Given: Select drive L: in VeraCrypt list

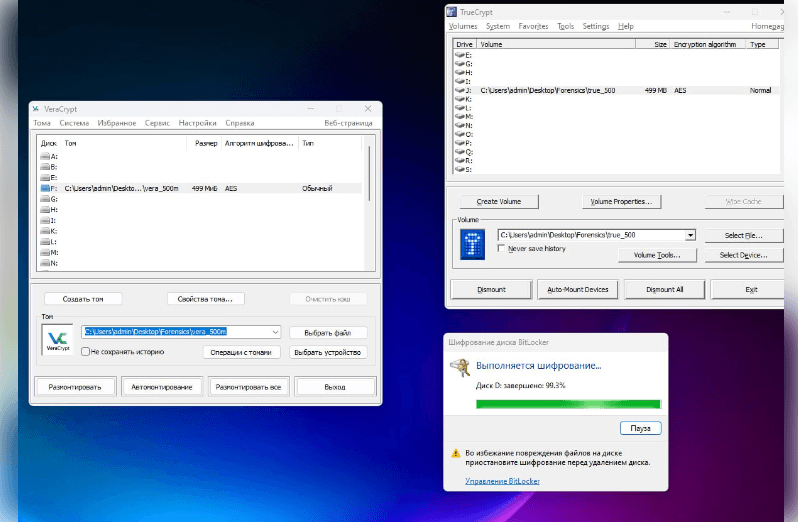Looking at the screenshot, I should click(201, 242).
